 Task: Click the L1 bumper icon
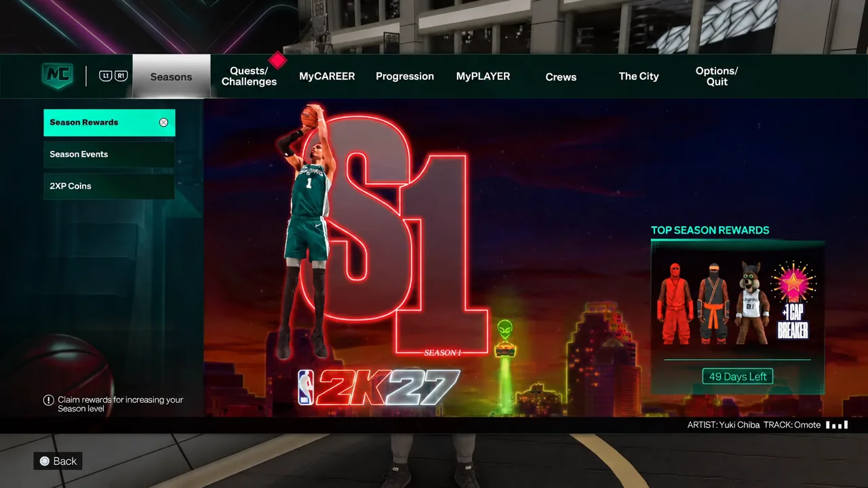106,76
